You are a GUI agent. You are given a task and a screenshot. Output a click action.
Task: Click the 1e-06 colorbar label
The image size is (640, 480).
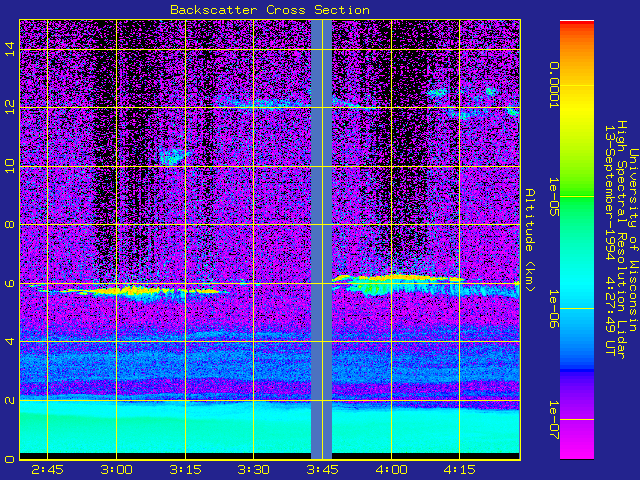[x=553, y=309]
